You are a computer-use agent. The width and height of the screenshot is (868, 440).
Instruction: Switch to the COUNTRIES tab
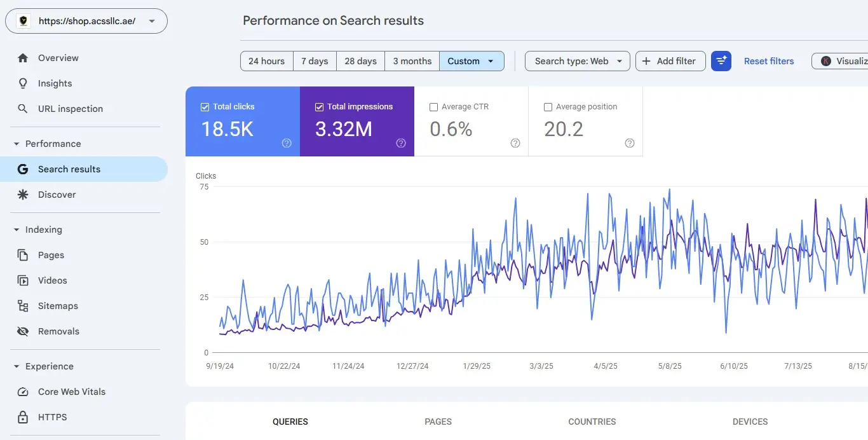[592, 421]
